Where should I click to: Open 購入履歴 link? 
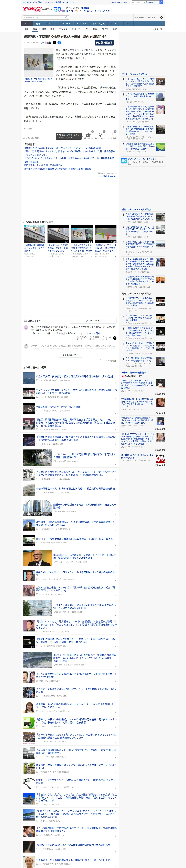point(152,18)
